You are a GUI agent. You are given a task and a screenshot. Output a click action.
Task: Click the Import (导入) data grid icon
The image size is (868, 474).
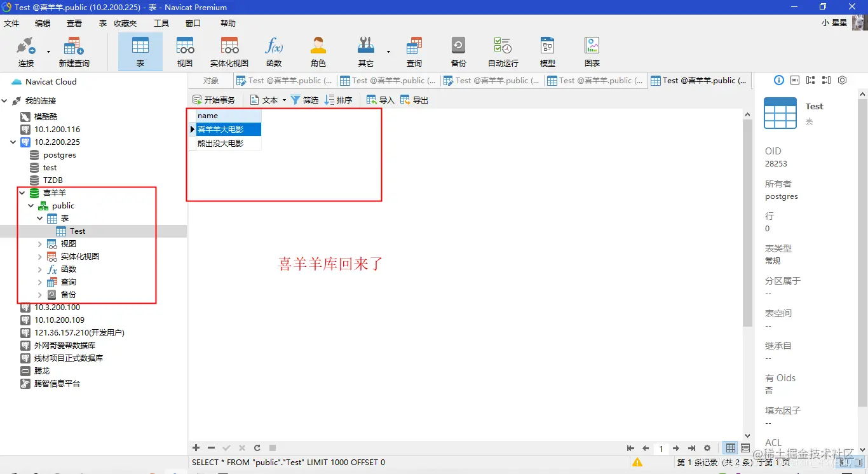[379, 99]
